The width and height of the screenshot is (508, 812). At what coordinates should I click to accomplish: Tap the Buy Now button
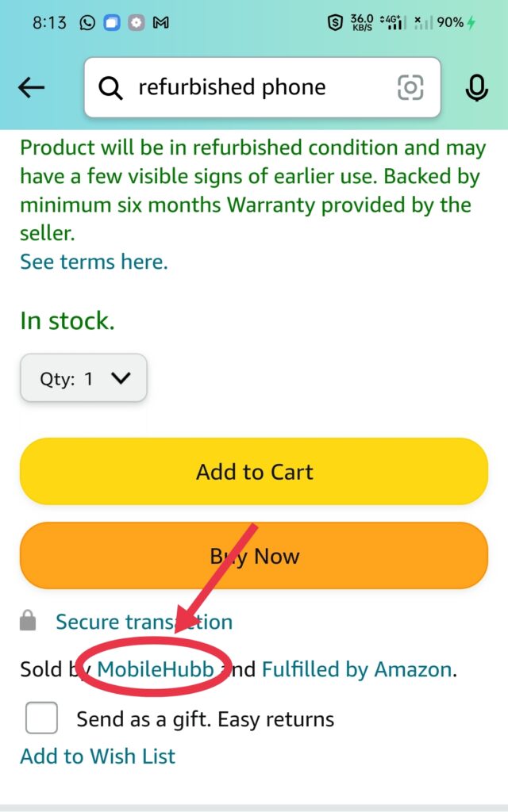(x=254, y=556)
